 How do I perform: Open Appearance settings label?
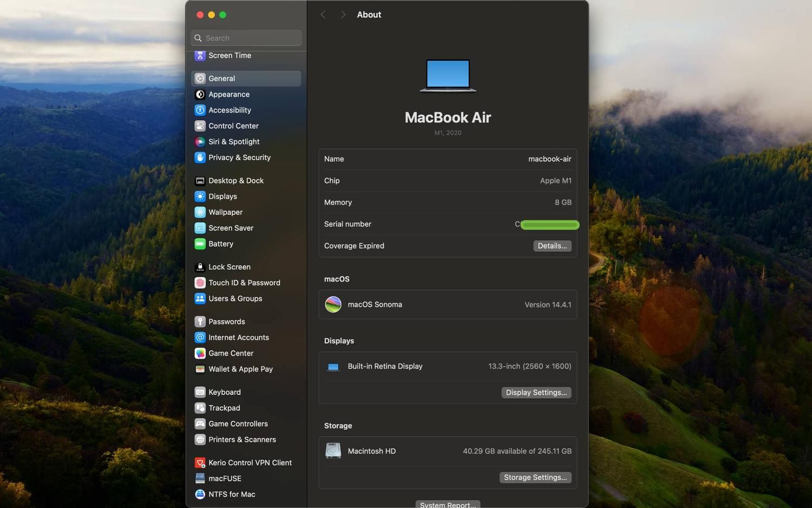pos(229,94)
